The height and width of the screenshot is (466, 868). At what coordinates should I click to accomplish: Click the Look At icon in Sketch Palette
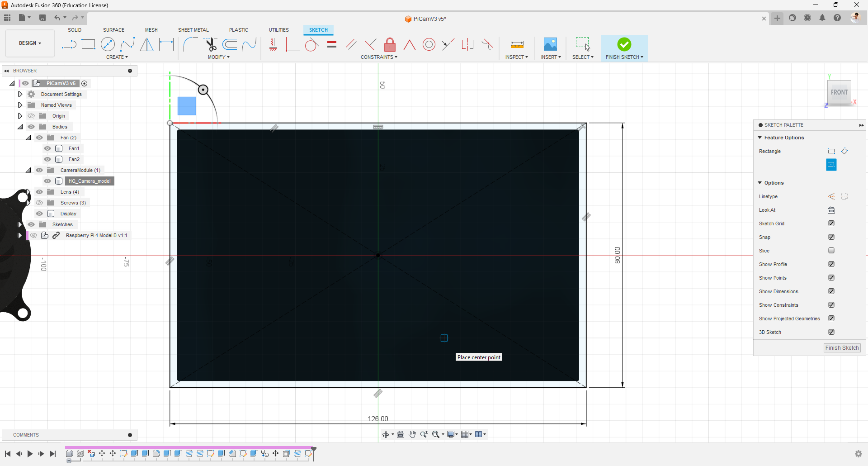tap(831, 210)
